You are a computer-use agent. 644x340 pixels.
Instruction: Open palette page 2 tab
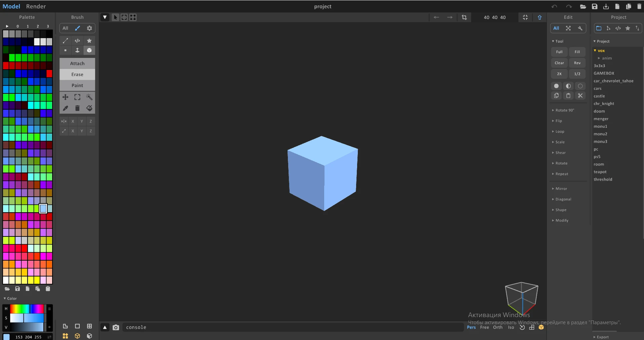pos(38,26)
